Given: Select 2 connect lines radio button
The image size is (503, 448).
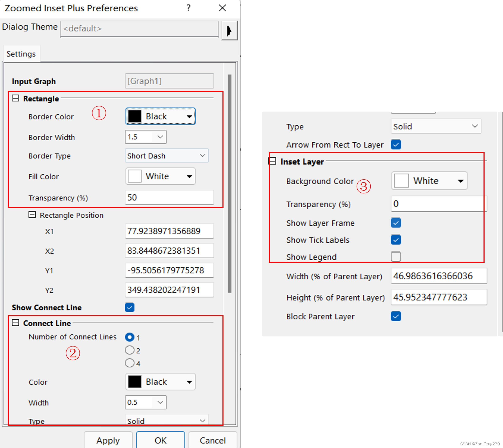Looking at the screenshot, I should (129, 350).
